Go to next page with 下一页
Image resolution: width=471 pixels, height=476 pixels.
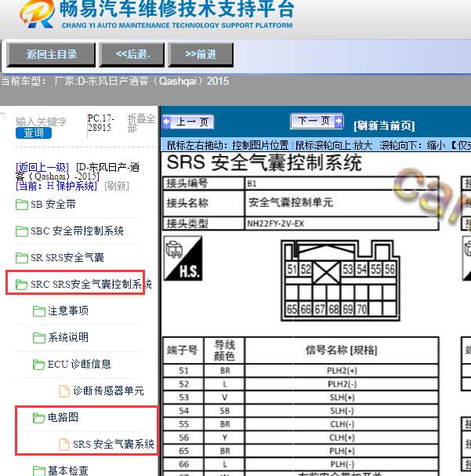point(317,121)
